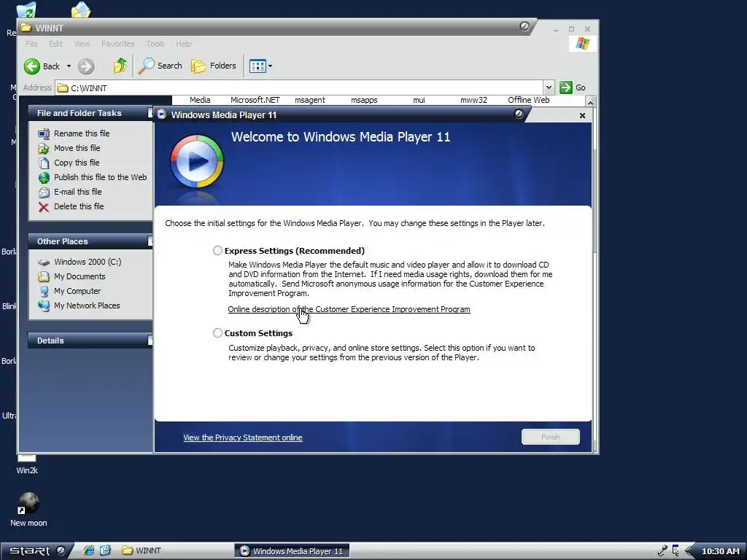Select the msagent folder label

tap(309, 100)
